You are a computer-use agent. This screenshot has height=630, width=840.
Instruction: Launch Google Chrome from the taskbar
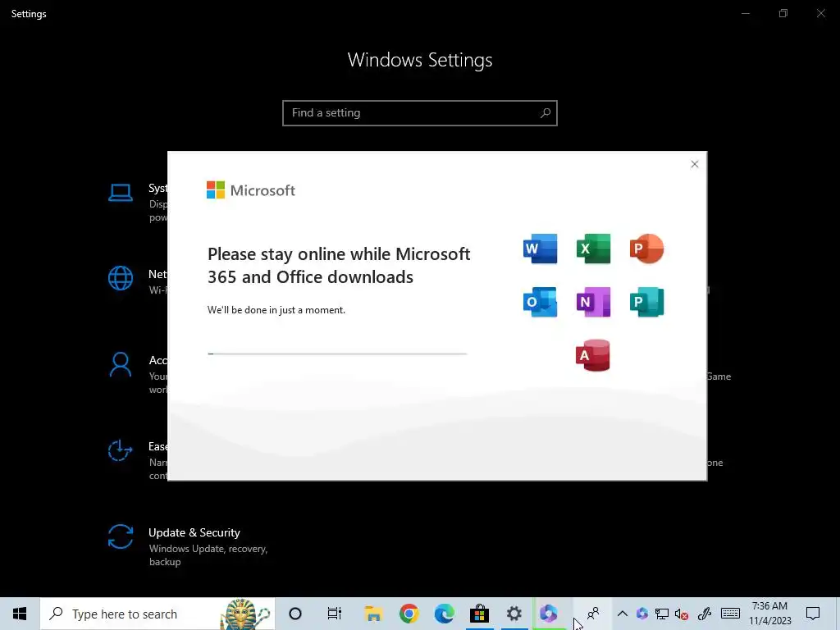pyautogui.click(x=409, y=614)
